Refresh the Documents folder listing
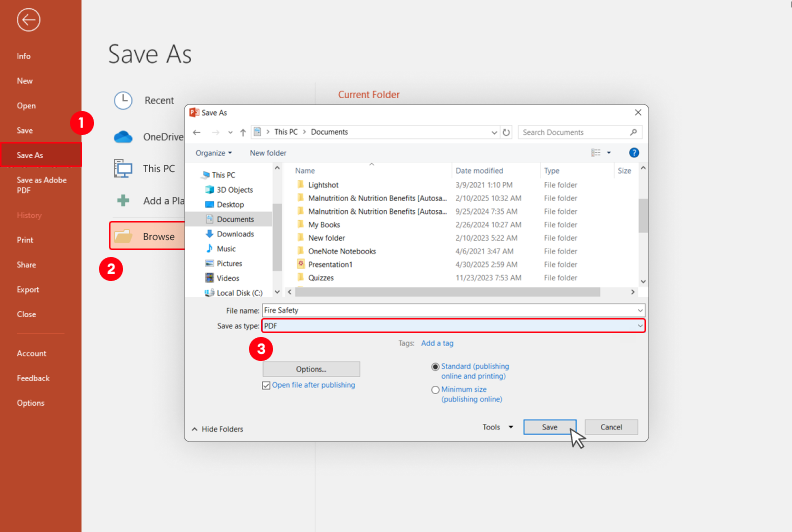 [506, 132]
